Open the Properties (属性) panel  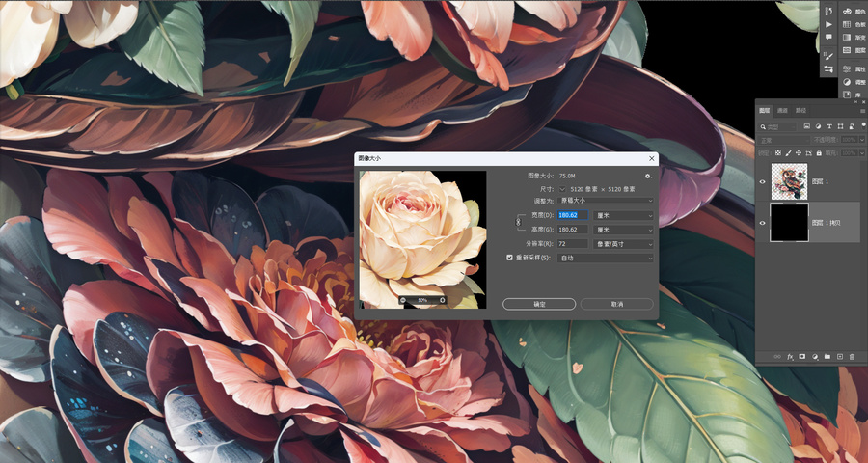point(854,69)
